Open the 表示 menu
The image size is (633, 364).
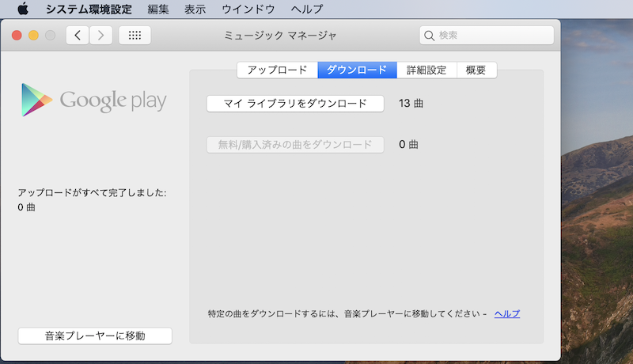[195, 9]
